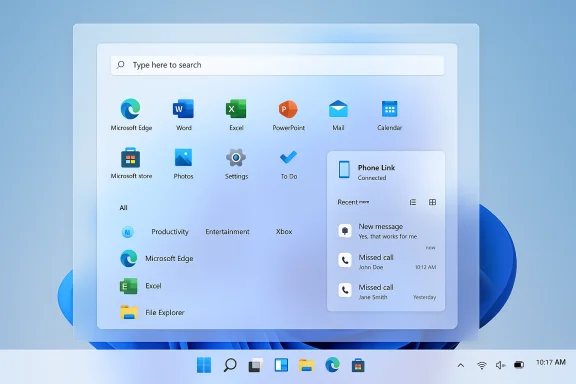The width and height of the screenshot is (576, 384).
Task: Open File Explorer in the app list
Action: (x=152, y=312)
